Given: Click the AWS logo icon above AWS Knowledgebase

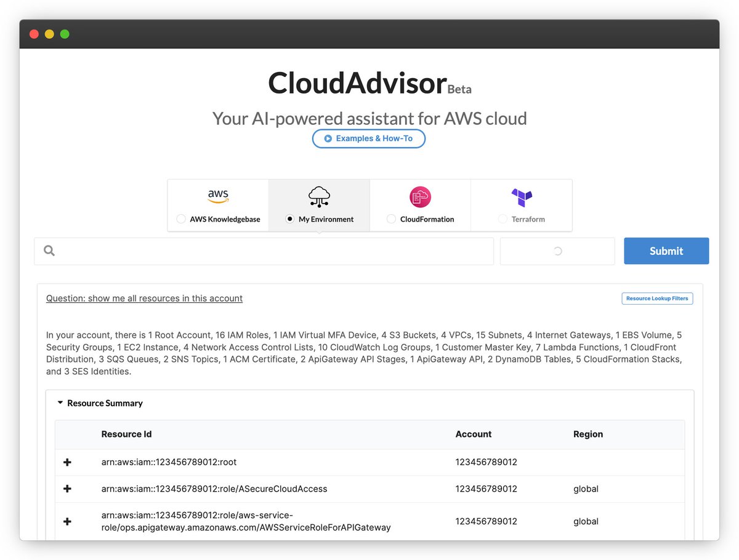Looking at the screenshot, I should click(217, 196).
